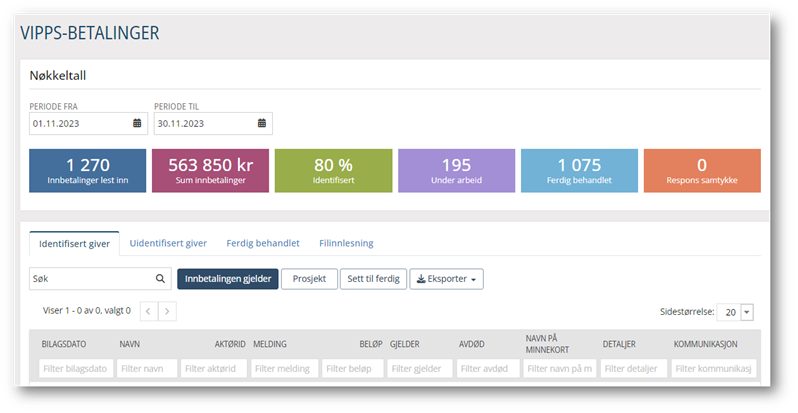Image resolution: width=798 pixels, height=413 pixels.
Task: Click the Sett til ferdig button
Action: point(374,279)
